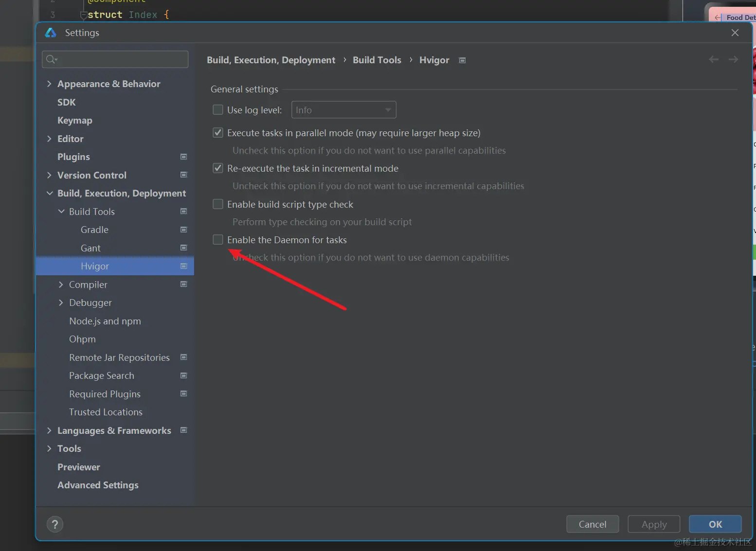Click the project-level icon next to Version Control
The image size is (756, 551).
pyautogui.click(x=184, y=175)
